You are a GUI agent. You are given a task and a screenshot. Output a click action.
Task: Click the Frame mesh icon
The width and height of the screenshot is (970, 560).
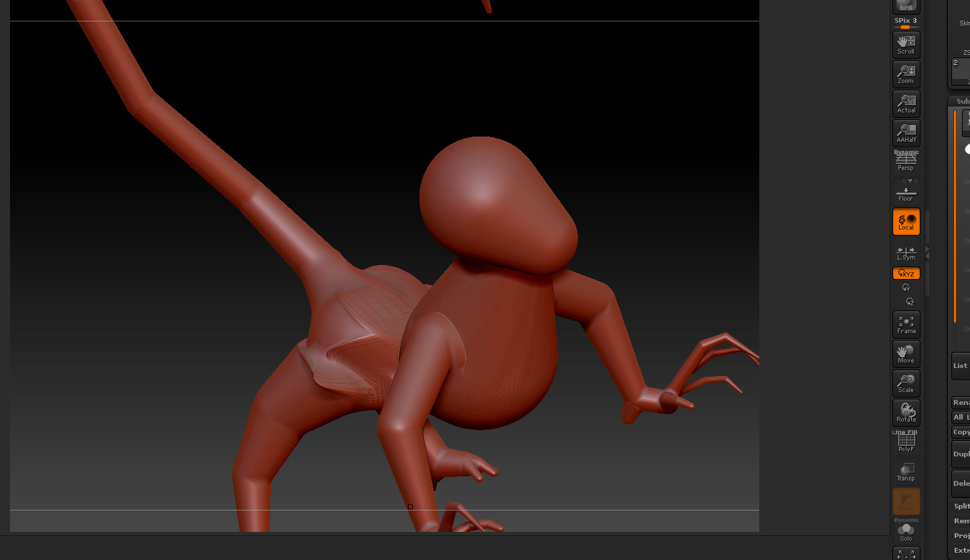[906, 324]
